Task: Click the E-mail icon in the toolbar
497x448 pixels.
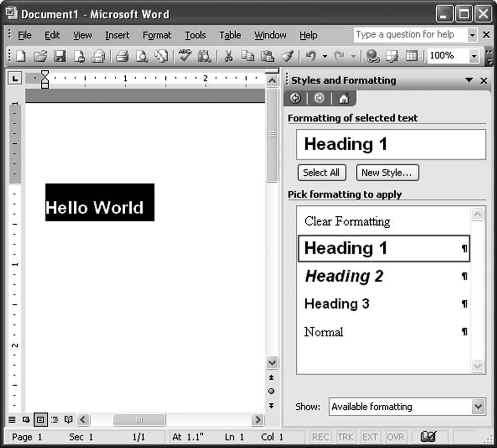Action: [x=98, y=57]
